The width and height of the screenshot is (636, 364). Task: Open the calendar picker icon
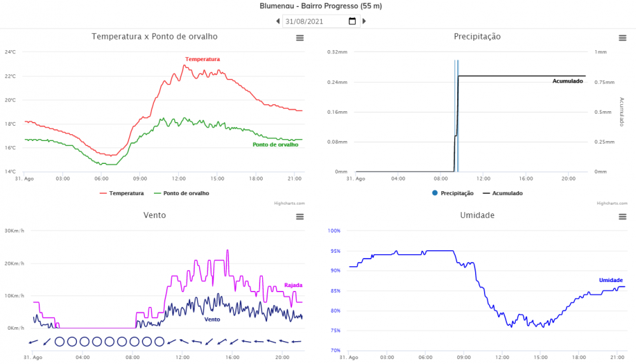click(352, 21)
